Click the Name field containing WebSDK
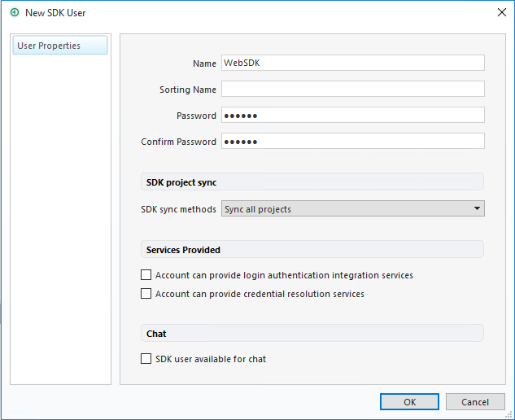Viewport: 515px width, 420px height. (x=352, y=63)
